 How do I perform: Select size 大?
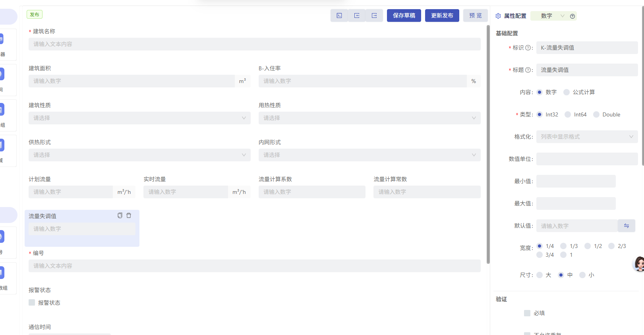pos(540,275)
